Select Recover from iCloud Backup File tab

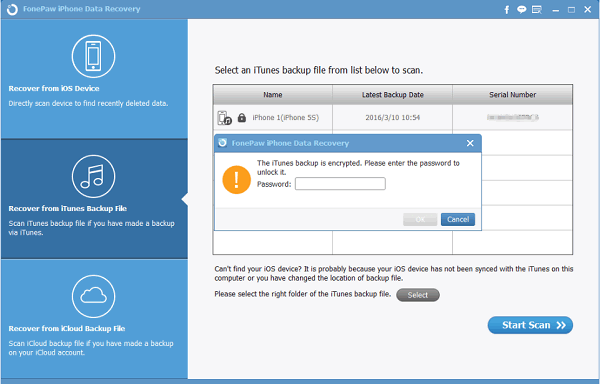pos(94,319)
